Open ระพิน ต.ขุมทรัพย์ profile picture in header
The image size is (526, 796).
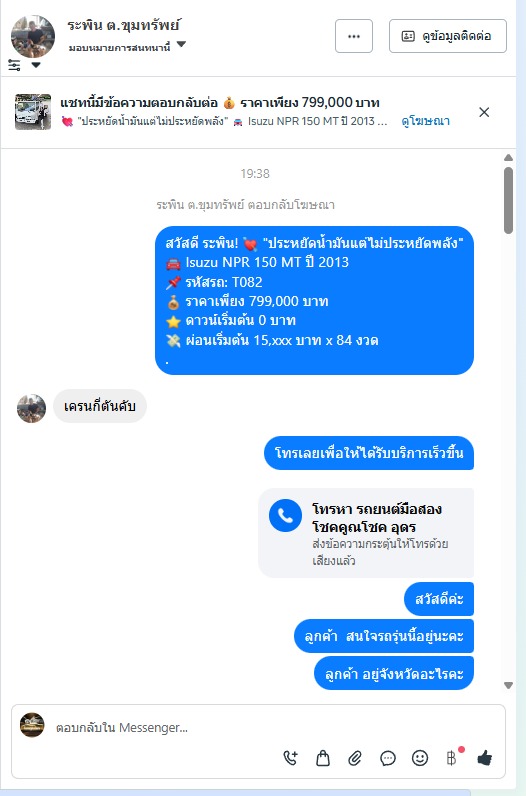[33, 37]
